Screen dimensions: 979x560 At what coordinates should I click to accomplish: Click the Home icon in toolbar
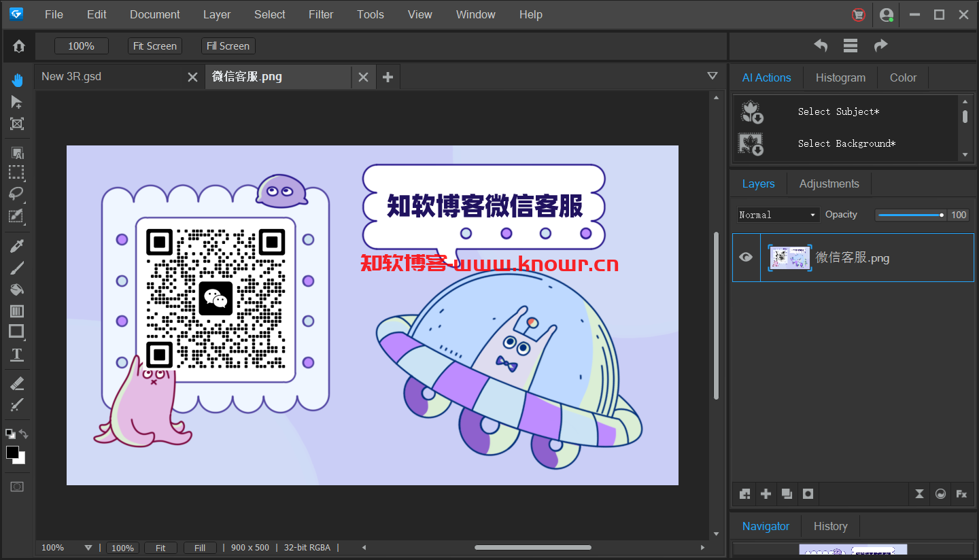pos(18,46)
